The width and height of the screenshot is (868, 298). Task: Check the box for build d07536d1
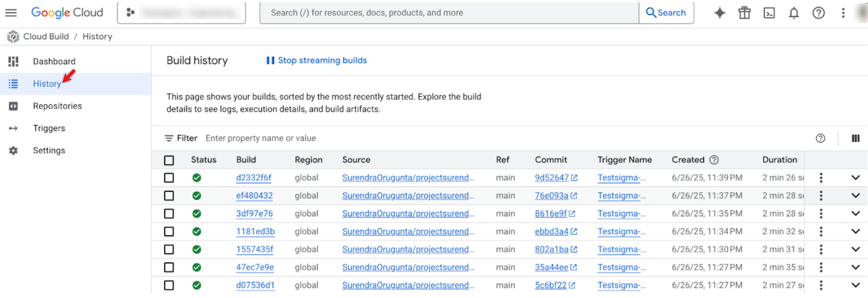[169, 285]
